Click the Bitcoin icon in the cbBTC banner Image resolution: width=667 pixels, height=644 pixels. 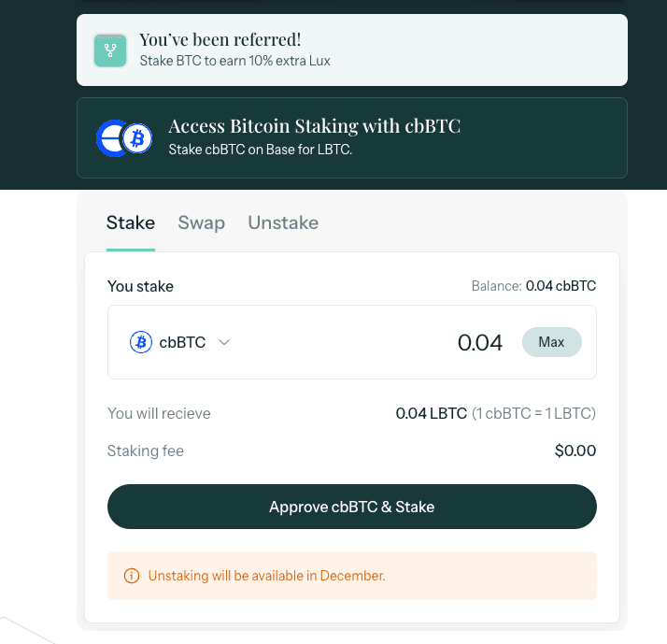pyautogui.click(x=138, y=139)
